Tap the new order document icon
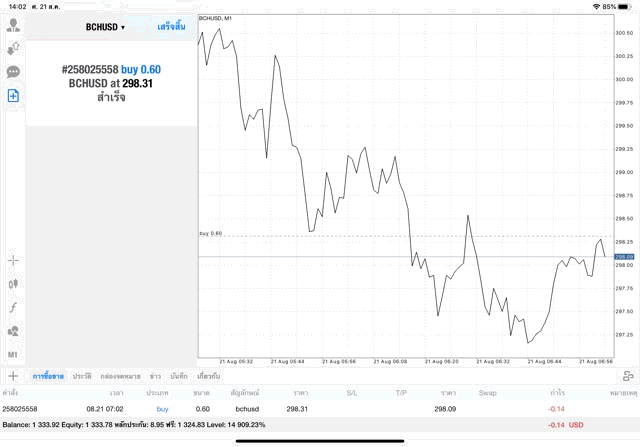Screen dimensions: 640x447 (x=13, y=96)
